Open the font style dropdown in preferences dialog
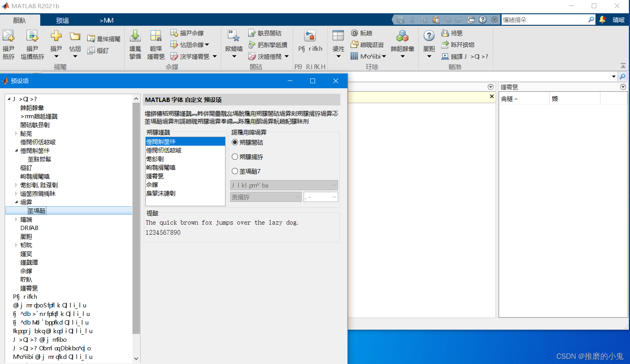The image size is (630, 364). click(x=266, y=197)
